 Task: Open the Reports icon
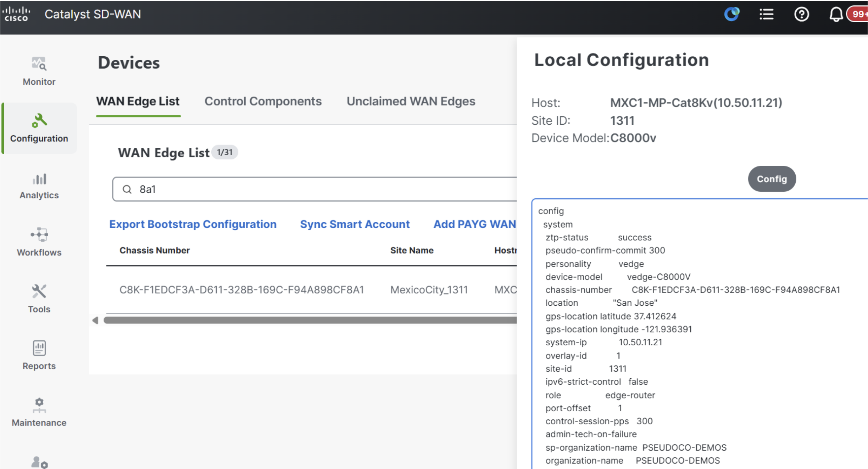pos(39,348)
